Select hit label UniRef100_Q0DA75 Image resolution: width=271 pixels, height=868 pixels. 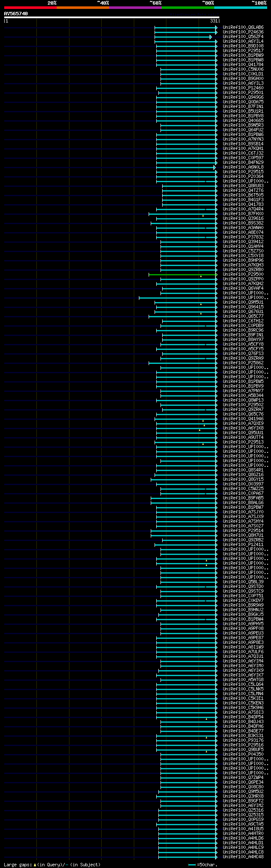(x=243, y=102)
